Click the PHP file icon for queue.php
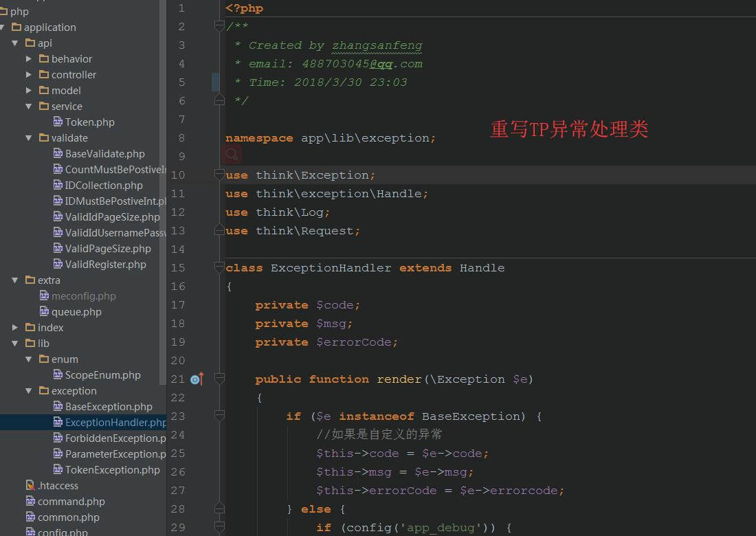This screenshot has height=536, width=756. pos(44,312)
